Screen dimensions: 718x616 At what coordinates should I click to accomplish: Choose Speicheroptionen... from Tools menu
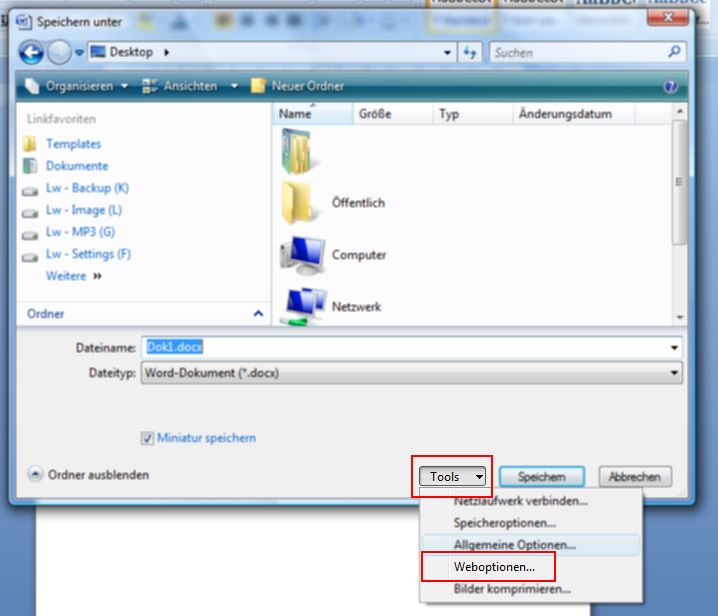(x=530, y=523)
